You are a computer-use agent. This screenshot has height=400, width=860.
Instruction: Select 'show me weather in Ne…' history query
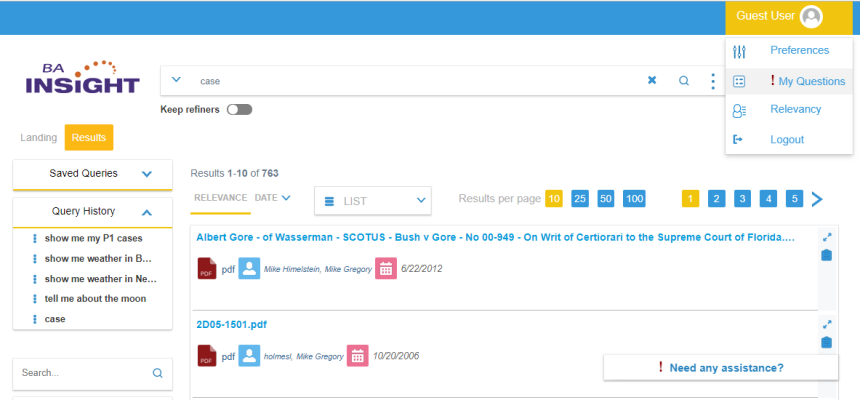[x=101, y=279]
